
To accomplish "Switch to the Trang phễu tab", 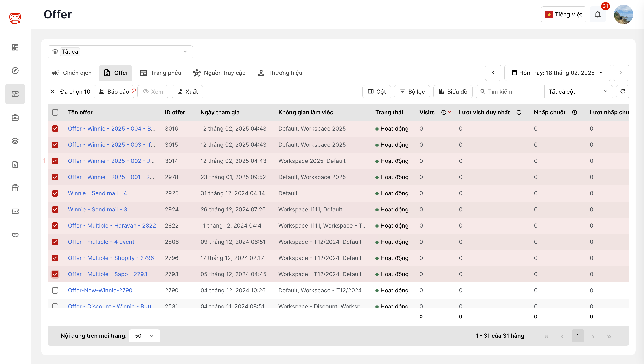I will click(x=161, y=73).
